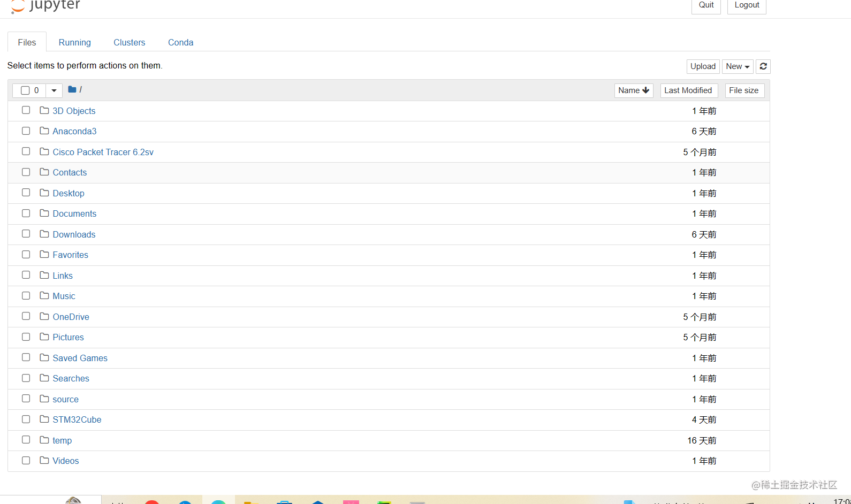
Task: Click the folder icon beside Music
Action: point(44,295)
